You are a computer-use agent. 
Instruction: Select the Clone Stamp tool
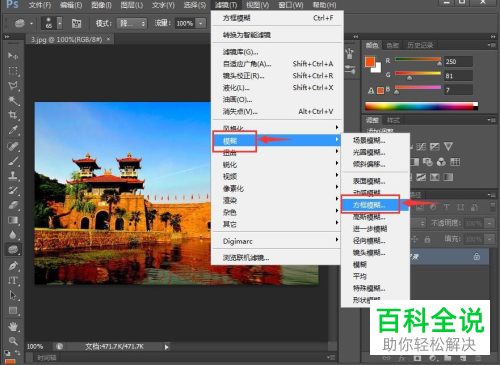(13, 175)
